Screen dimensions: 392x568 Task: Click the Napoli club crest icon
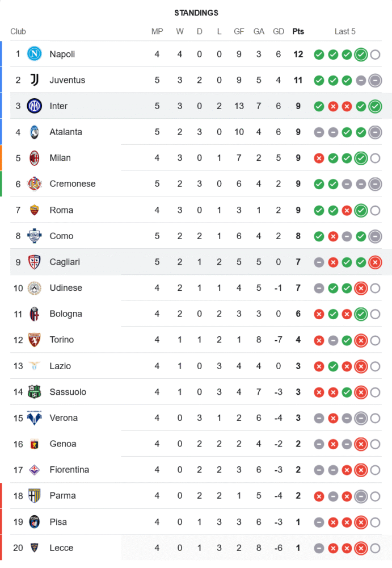click(x=35, y=54)
